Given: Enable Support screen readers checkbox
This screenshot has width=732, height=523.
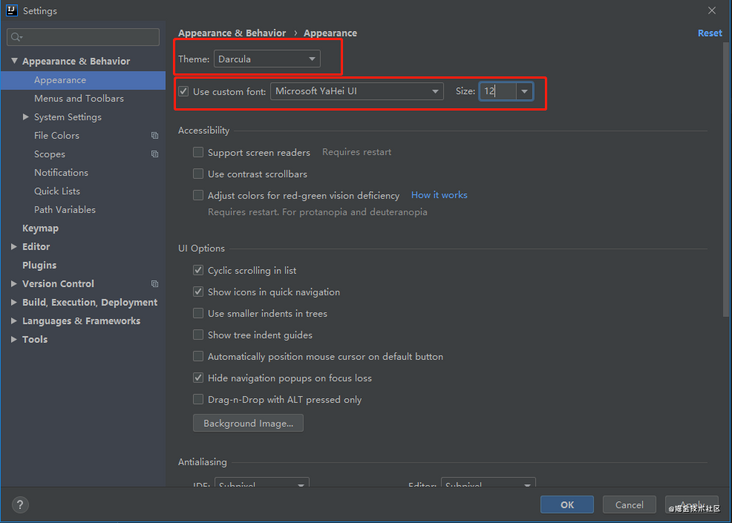Looking at the screenshot, I should click(198, 153).
